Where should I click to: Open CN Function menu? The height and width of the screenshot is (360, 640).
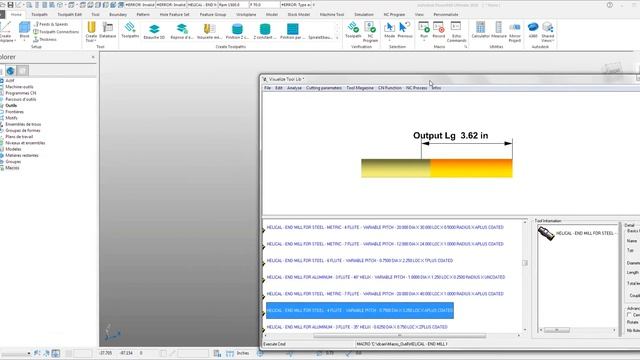tap(390, 88)
